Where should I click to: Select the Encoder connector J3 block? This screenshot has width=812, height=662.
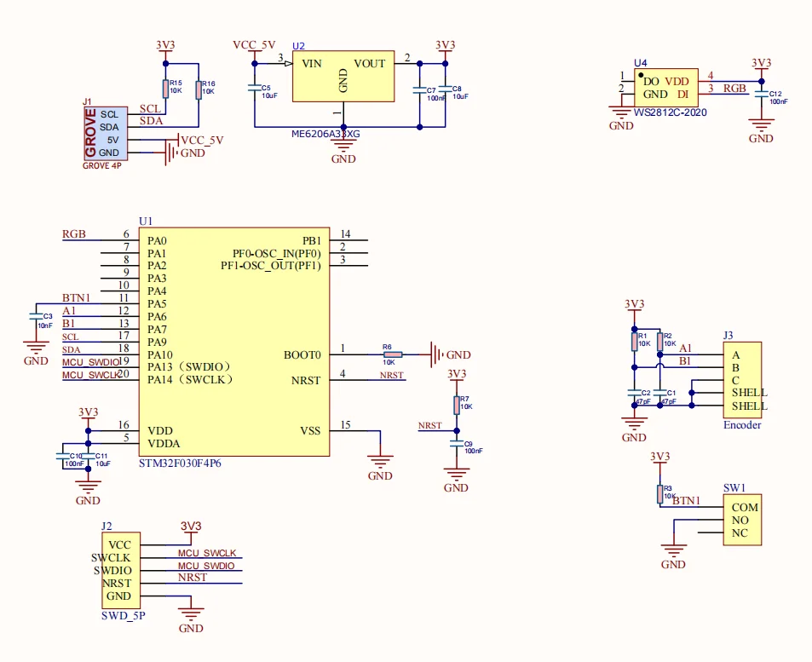pos(741,379)
